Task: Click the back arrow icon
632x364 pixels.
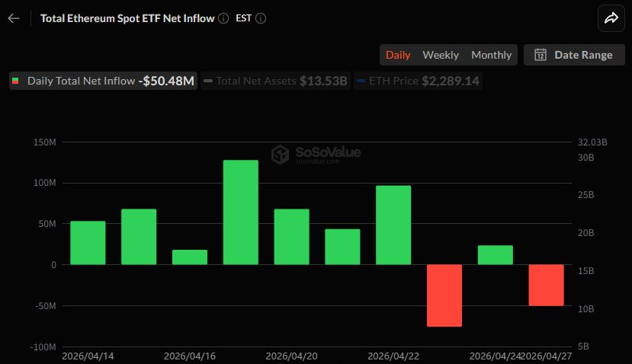Action: (14, 18)
